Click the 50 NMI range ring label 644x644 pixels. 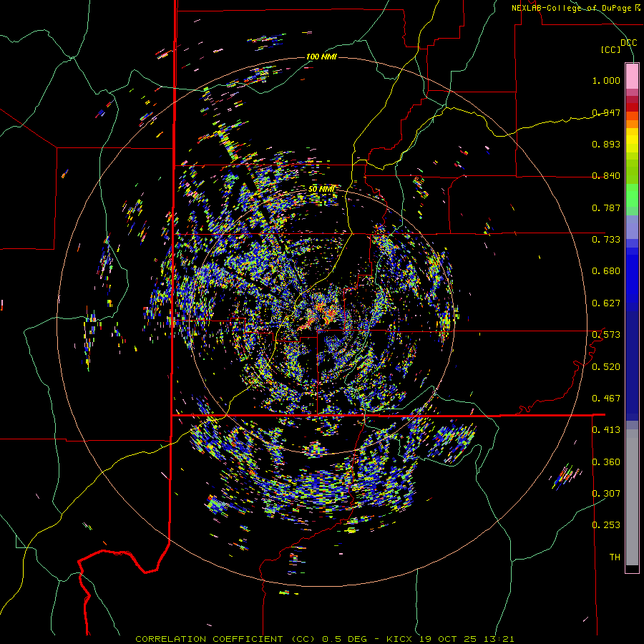point(321,189)
